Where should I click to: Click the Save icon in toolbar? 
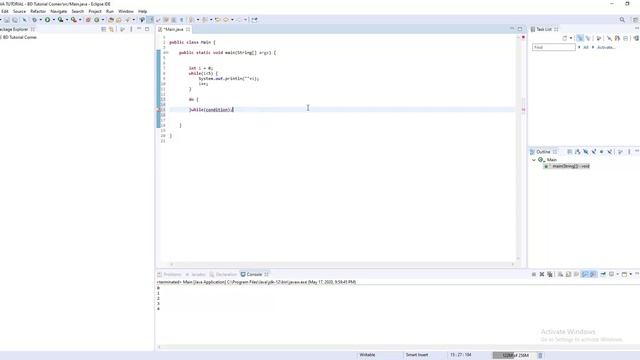pos(7,20)
